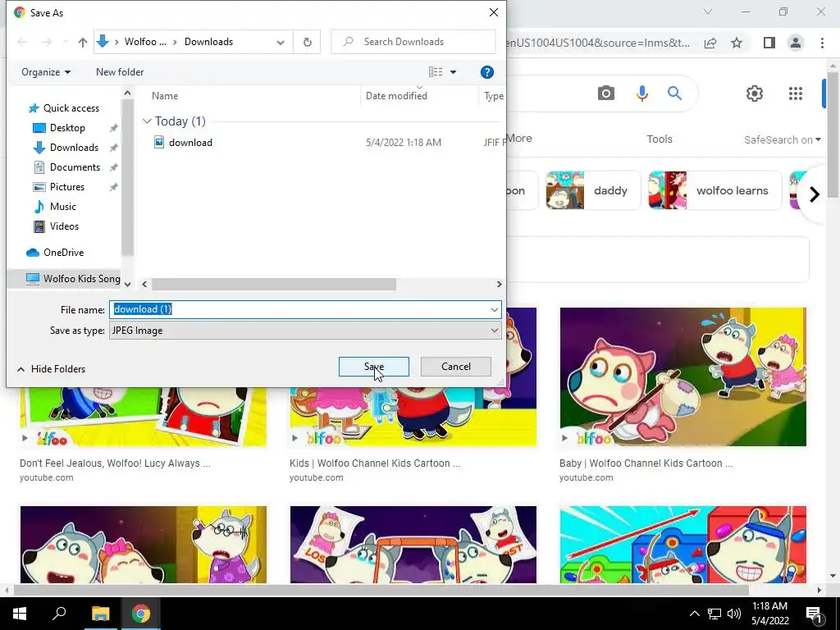This screenshot has width=840, height=630.
Task: Click Chrome icon on taskbar
Action: point(141,614)
